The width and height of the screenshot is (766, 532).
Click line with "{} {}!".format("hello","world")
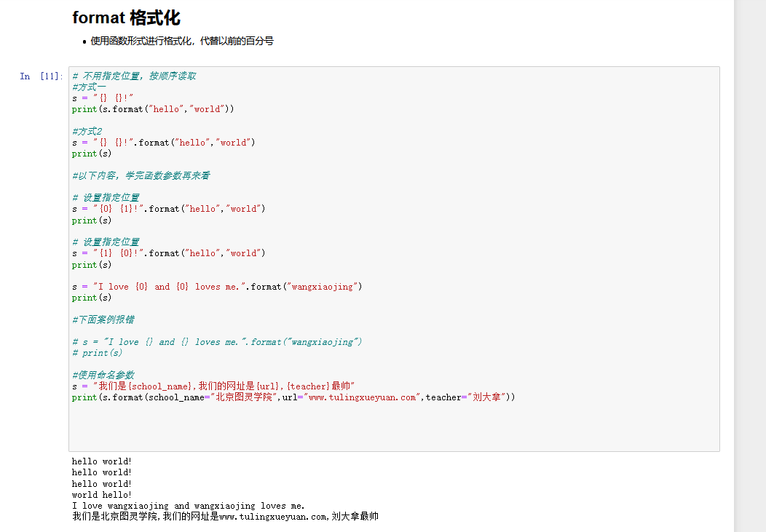tap(164, 143)
